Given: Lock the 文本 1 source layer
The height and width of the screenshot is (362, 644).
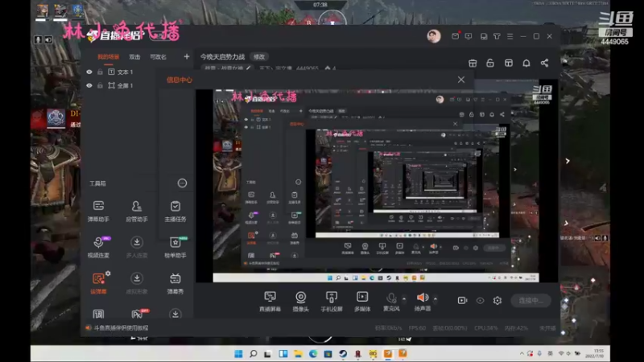Looking at the screenshot, I should pyautogui.click(x=100, y=72).
